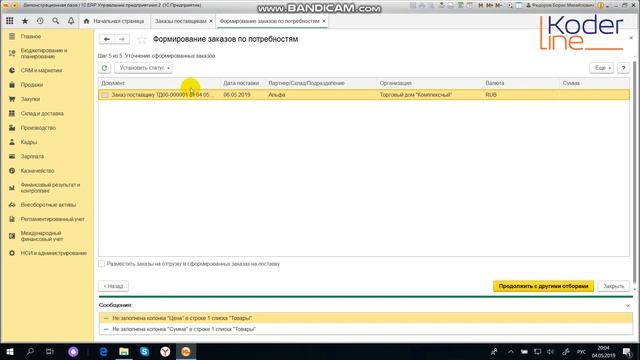Go back with the left arrow button

pos(107,39)
